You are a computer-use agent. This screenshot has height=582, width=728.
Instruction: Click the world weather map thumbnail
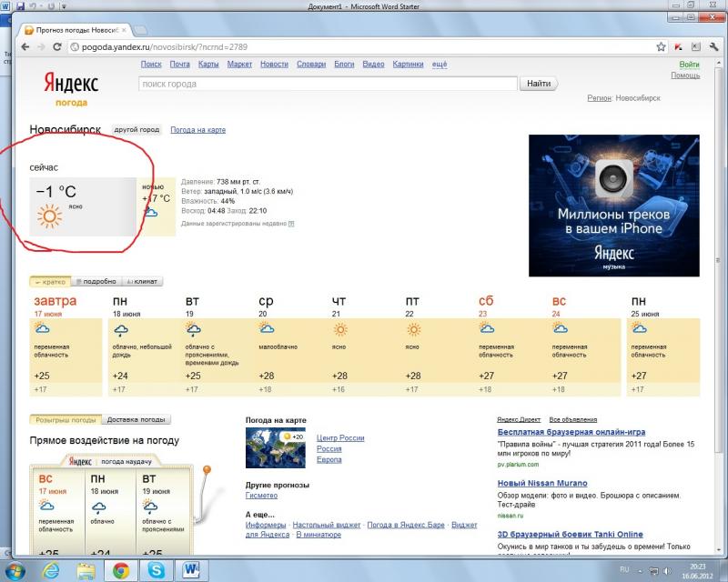click(276, 447)
